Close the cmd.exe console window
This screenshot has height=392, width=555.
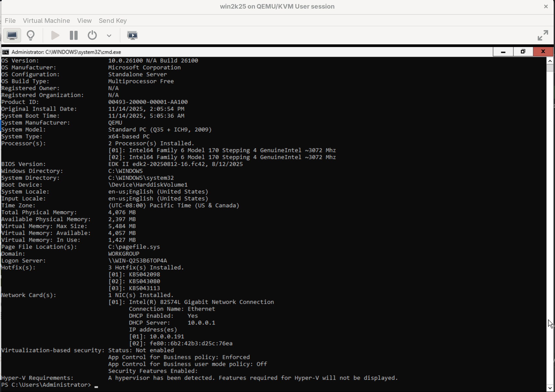[543, 52]
